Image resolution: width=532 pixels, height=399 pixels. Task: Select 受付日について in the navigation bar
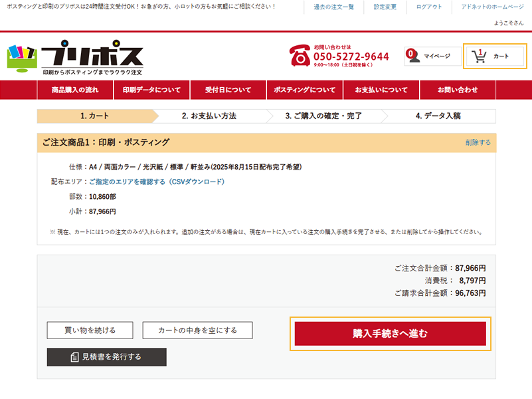pyautogui.click(x=228, y=90)
